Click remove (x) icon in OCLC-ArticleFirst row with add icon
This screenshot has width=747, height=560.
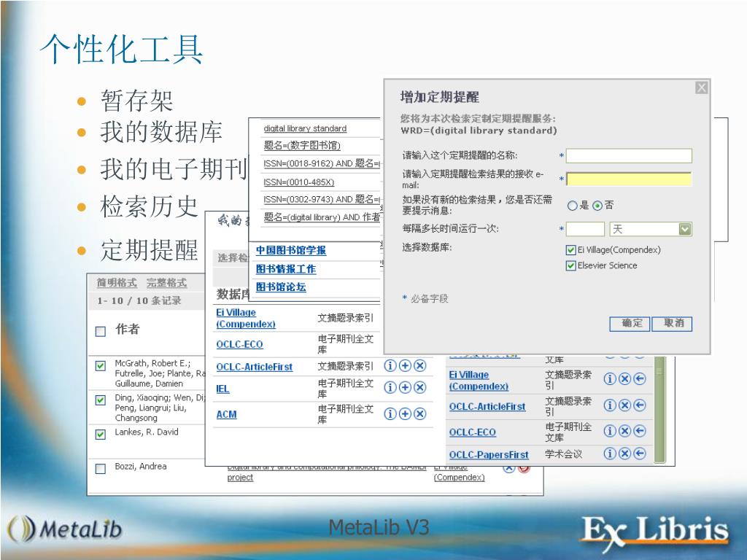(419, 366)
